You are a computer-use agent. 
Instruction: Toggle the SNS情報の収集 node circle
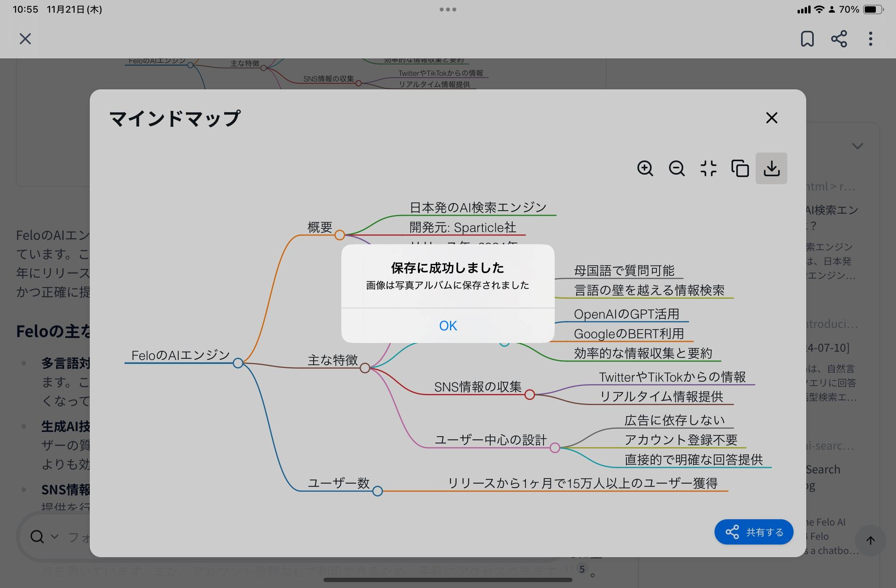[529, 394]
